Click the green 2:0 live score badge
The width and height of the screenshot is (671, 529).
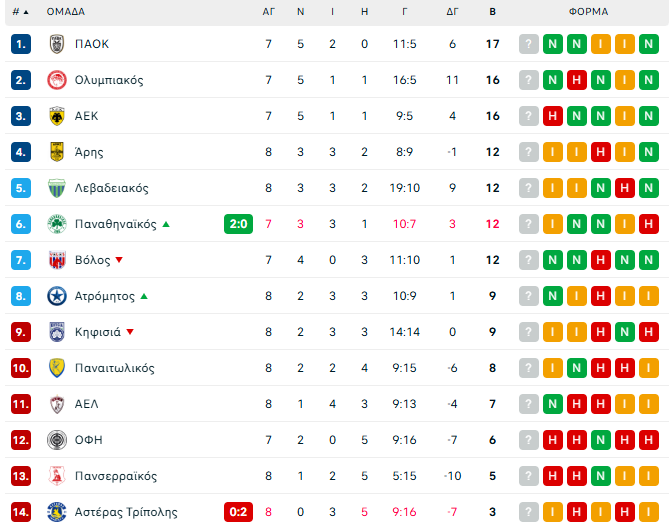click(238, 224)
